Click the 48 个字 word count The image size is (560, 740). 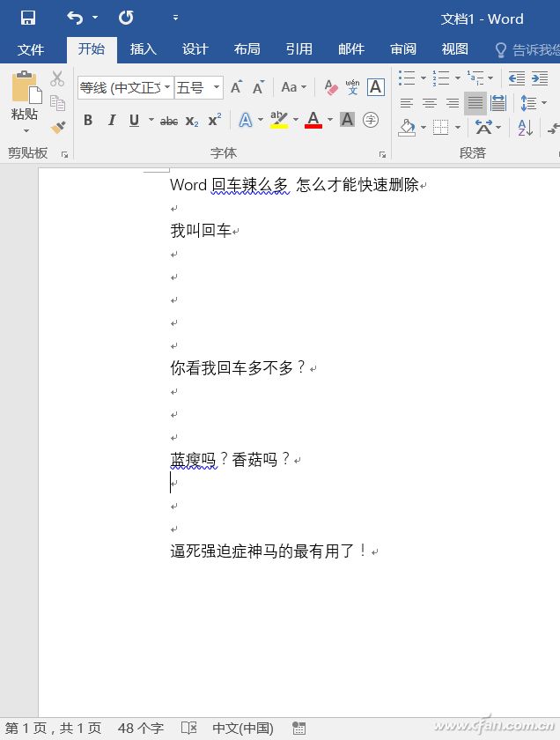pyautogui.click(x=141, y=729)
